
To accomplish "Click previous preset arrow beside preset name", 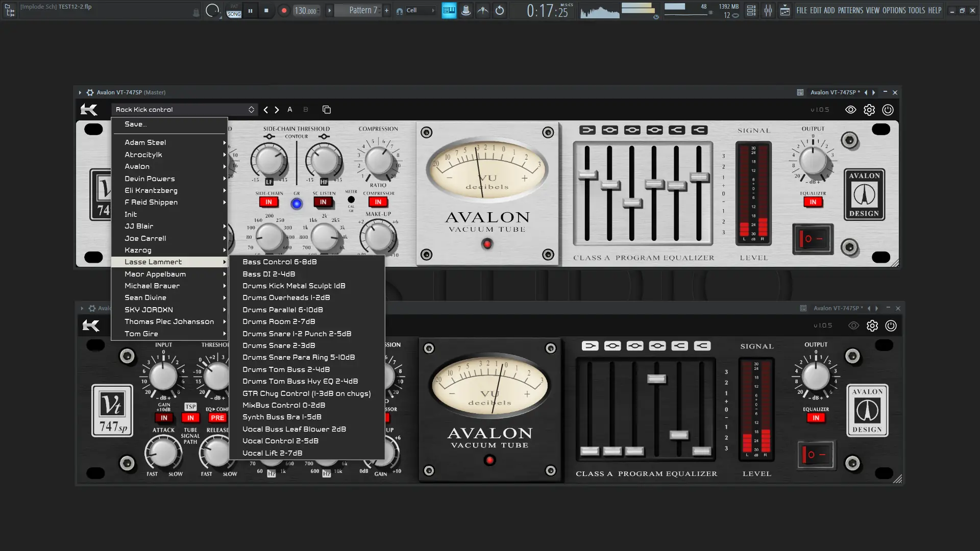I will tap(265, 110).
